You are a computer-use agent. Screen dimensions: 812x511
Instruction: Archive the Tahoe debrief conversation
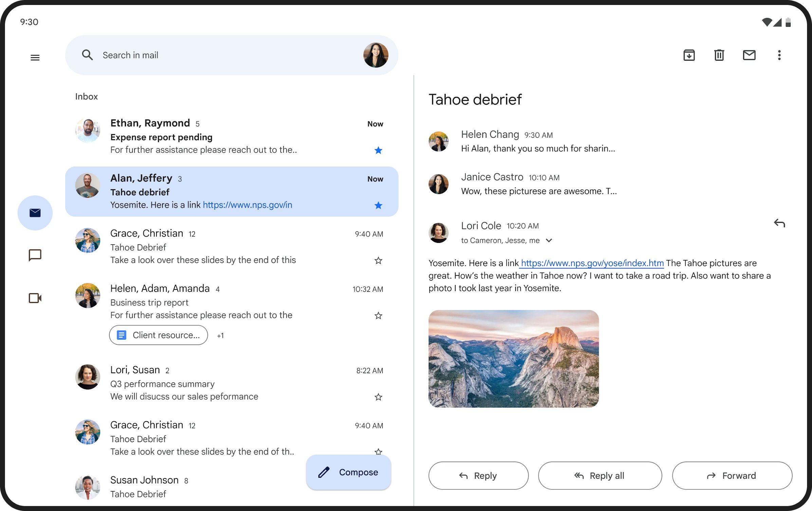[689, 55]
